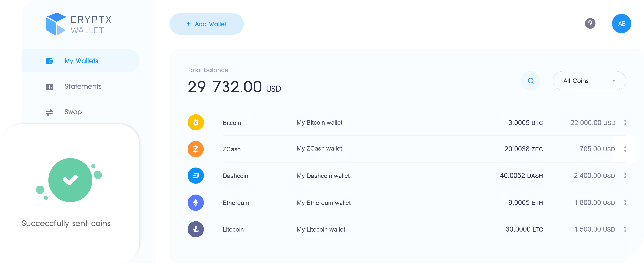
Task: Open the All Coins dropdown
Action: [589, 81]
